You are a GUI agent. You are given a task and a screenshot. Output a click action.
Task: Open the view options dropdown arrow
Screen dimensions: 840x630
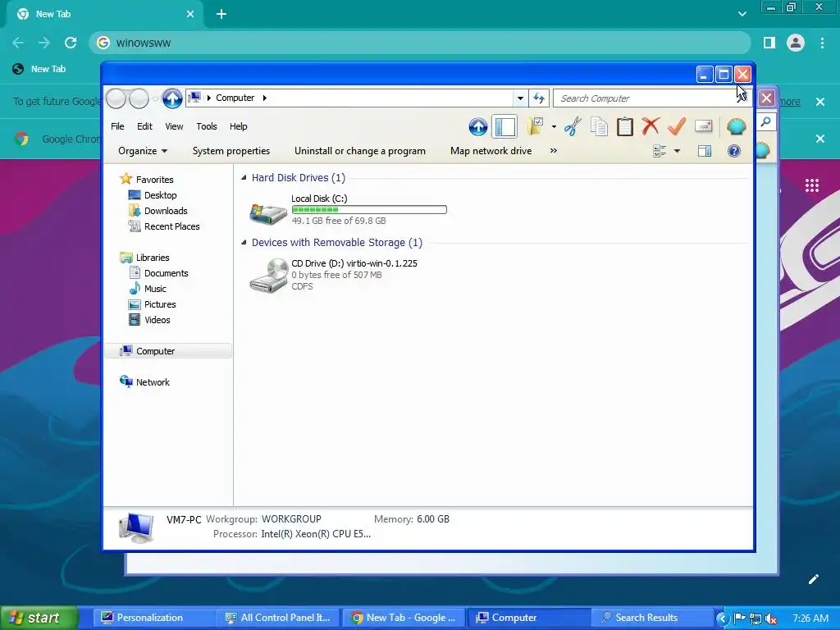pyautogui.click(x=677, y=151)
